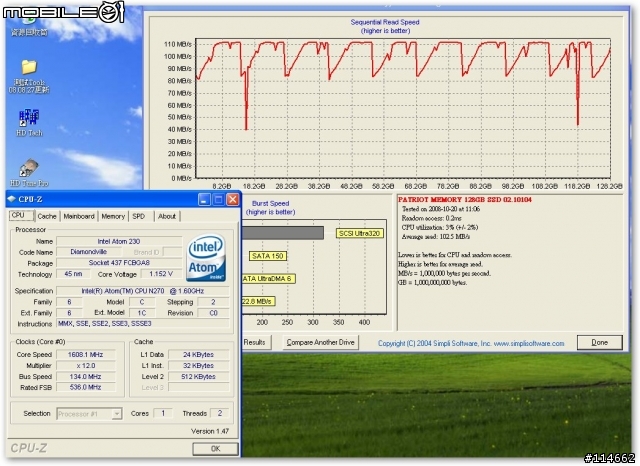Click the PATRIOT MEMORY 128GB SSD heading
640x466 pixels.
465,200
